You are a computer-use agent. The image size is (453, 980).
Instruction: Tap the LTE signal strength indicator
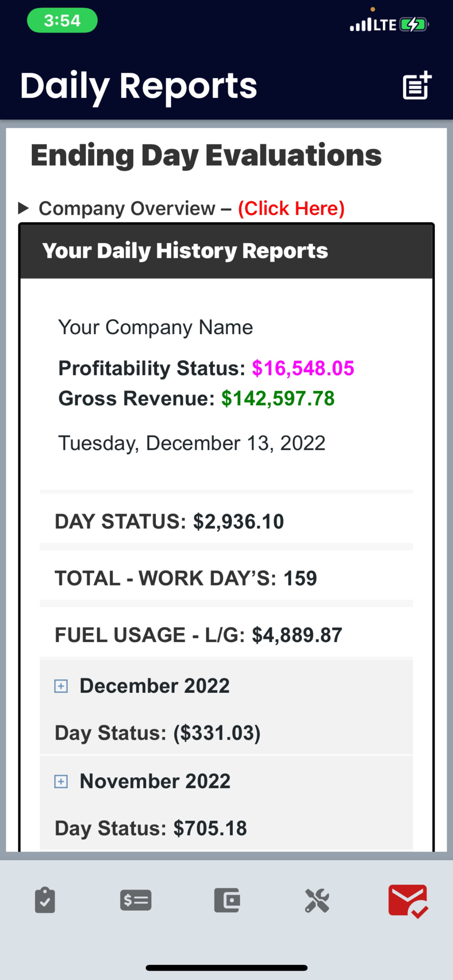(373, 24)
